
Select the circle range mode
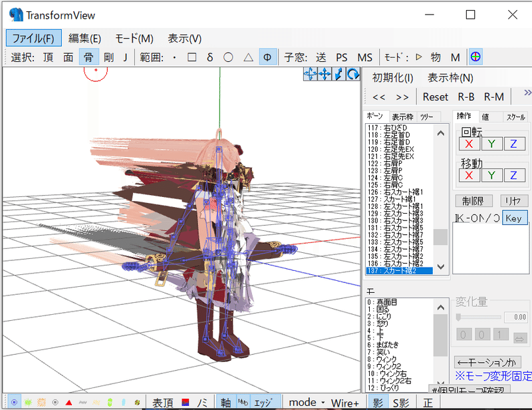(228, 57)
